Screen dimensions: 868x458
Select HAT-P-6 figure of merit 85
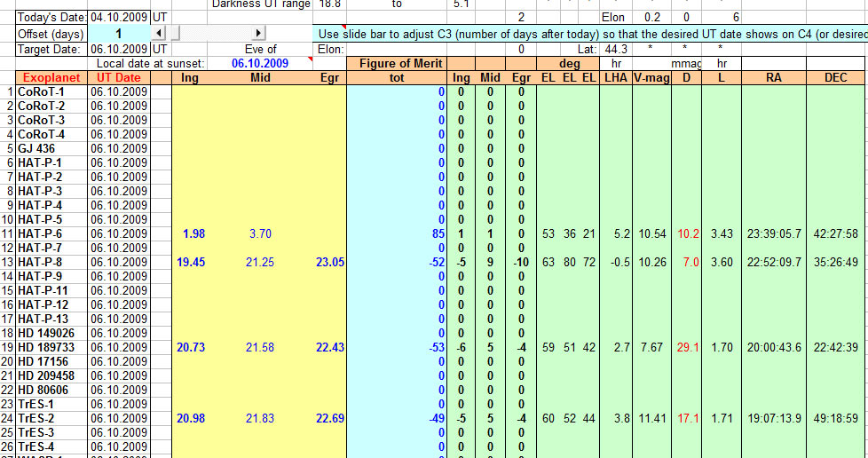pos(397,233)
